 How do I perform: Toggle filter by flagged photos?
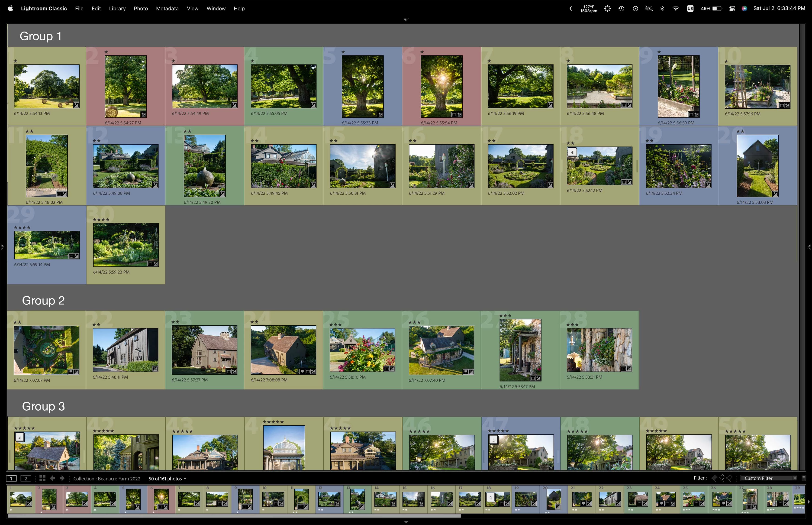click(714, 478)
